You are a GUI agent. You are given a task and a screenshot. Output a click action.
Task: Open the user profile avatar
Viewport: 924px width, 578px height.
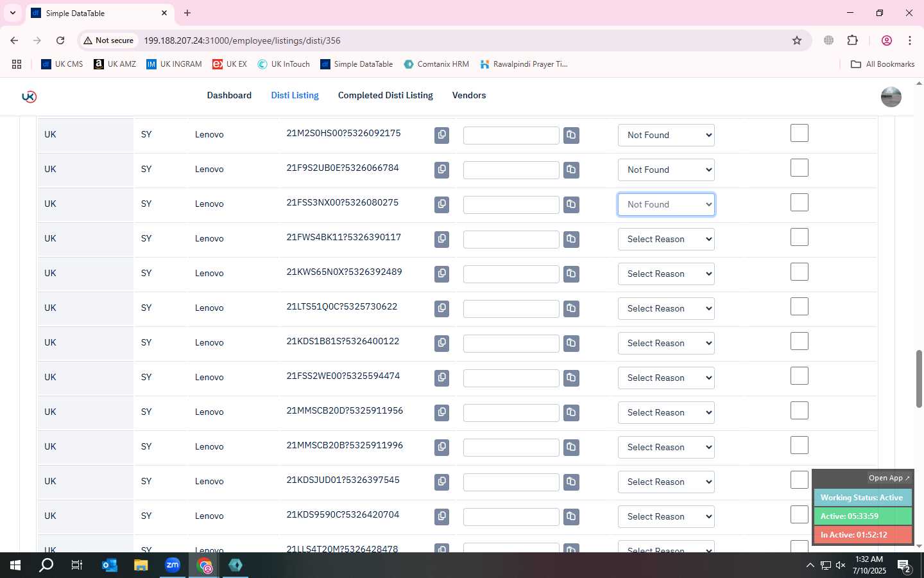pos(891,96)
